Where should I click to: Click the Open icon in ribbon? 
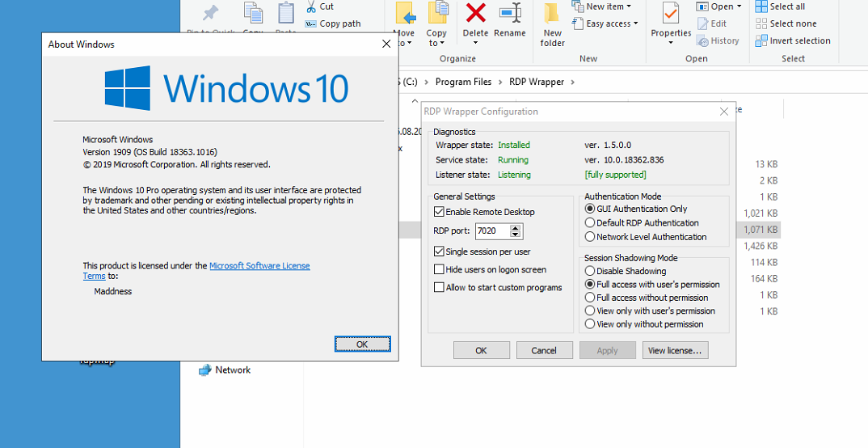pyautogui.click(x=702, y=6)
